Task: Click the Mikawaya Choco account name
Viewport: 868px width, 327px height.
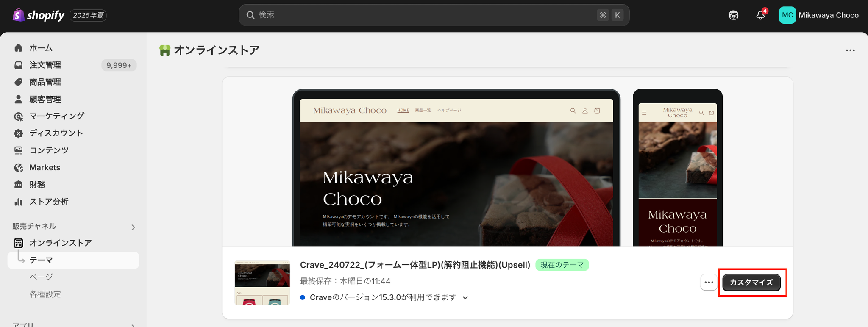Action: (829, 15)
